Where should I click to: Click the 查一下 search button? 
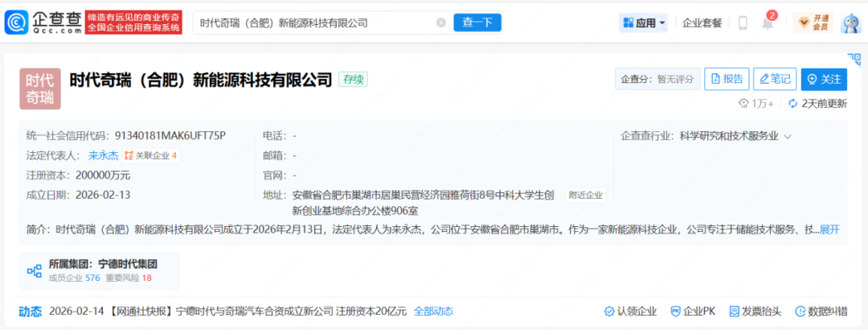click(x=477, y=23)
